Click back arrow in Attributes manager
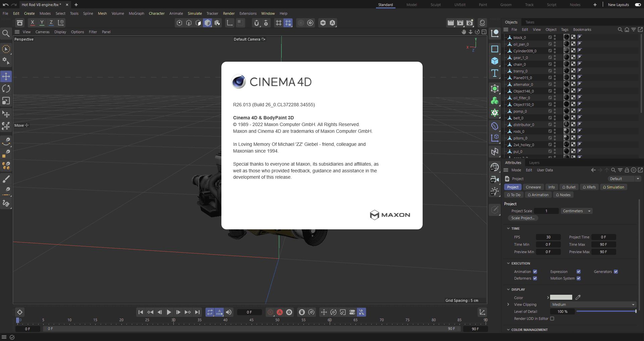The width and height of the screenshot is (644, 341). 593,170
